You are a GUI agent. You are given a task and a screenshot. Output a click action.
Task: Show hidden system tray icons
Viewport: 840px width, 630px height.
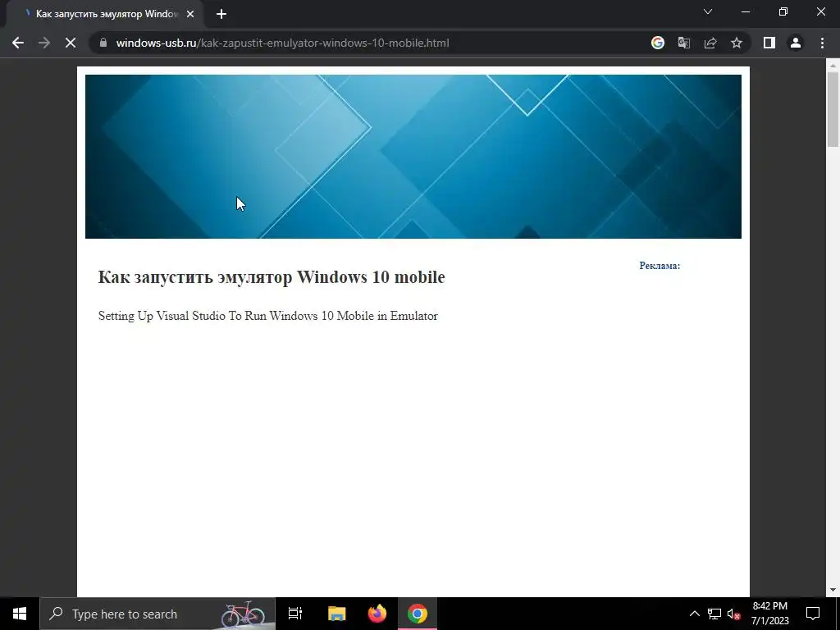[694, 614]
